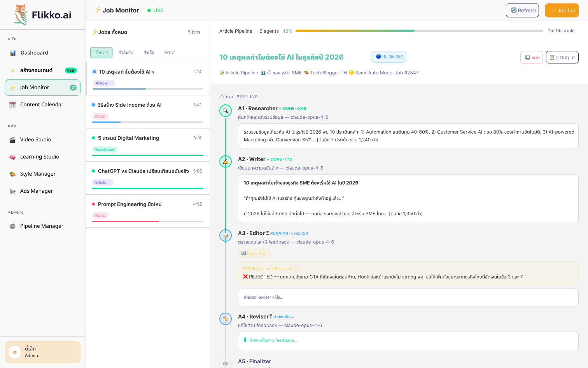Open the Admin user profile card

[42, 352]
